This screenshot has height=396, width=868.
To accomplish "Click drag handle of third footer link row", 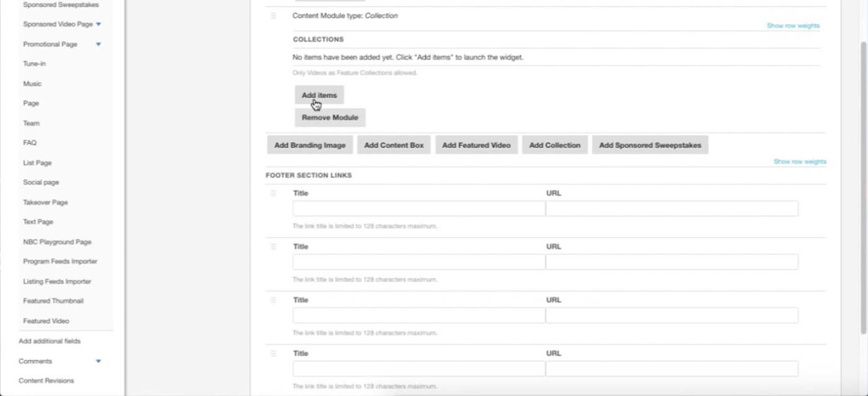I will (x=273, y=300).
